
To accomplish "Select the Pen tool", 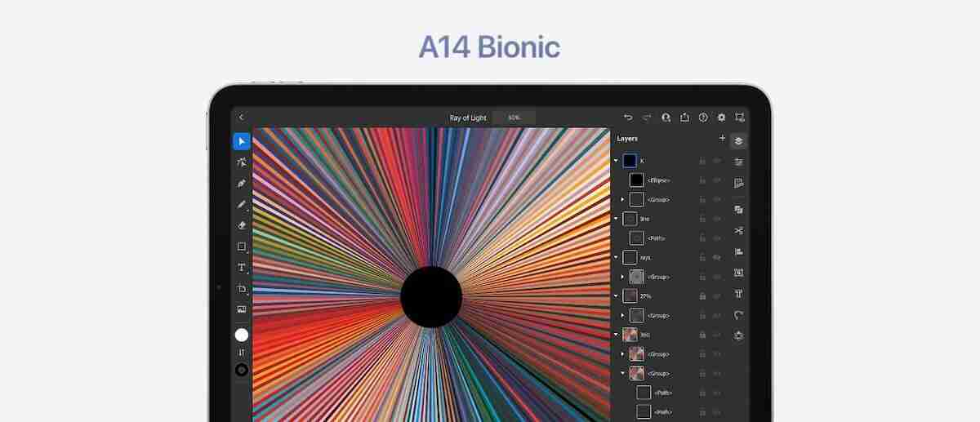I will click(x=242, y=184).
